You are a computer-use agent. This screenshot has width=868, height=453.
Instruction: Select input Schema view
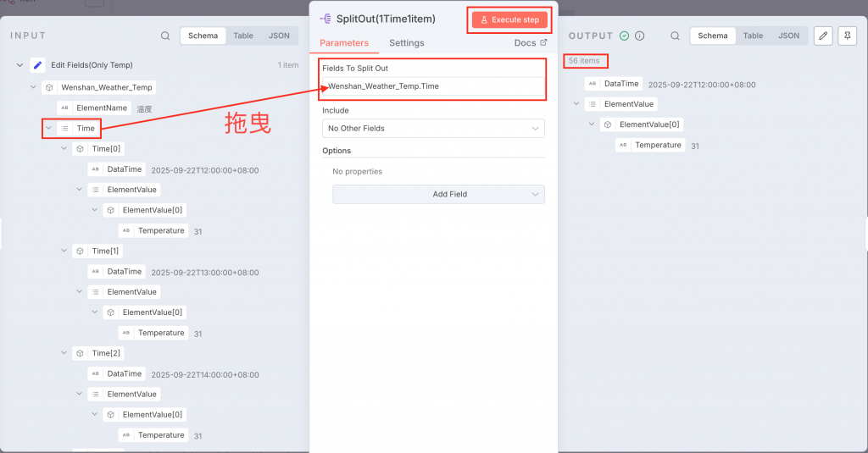pyautogui.click(x=203, y=36)
